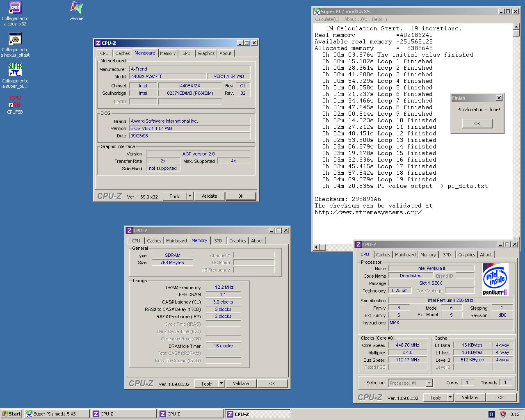The height and width of the screenshot is (420, 525).
Task: Click Validate in CPU tab CPU-Z window
Action: [470, 397]
